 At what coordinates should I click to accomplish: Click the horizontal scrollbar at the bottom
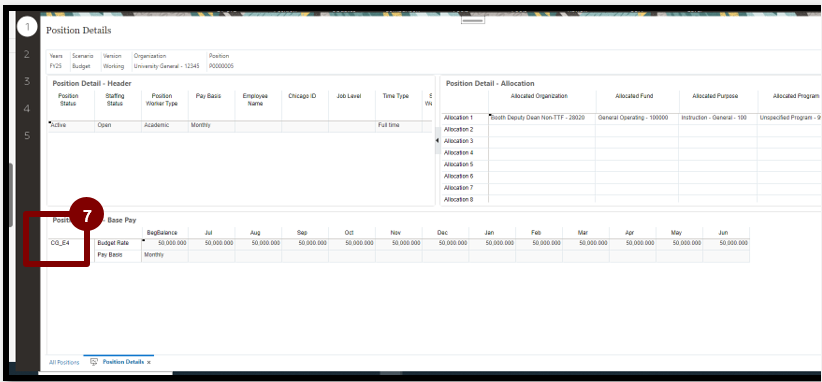point(390,373)
